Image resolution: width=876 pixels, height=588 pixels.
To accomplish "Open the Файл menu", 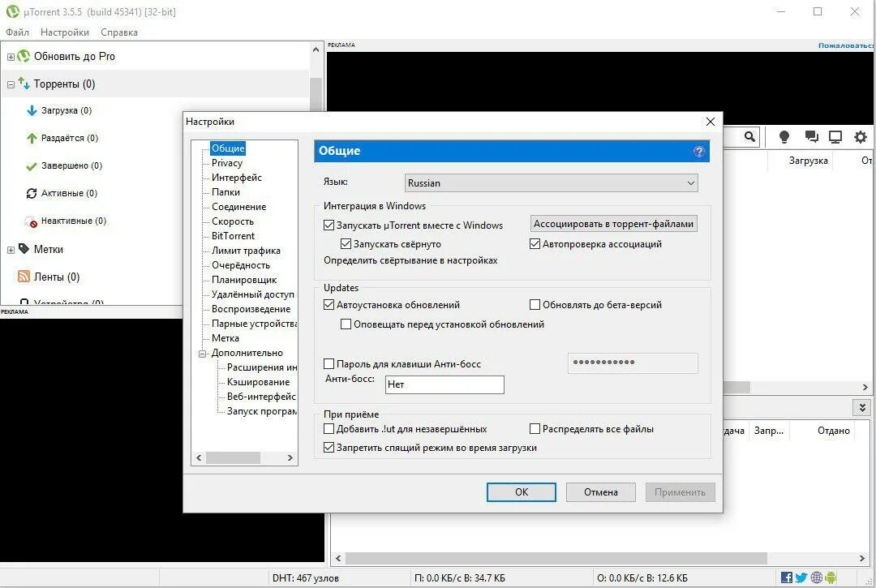I will click(17, 32).
